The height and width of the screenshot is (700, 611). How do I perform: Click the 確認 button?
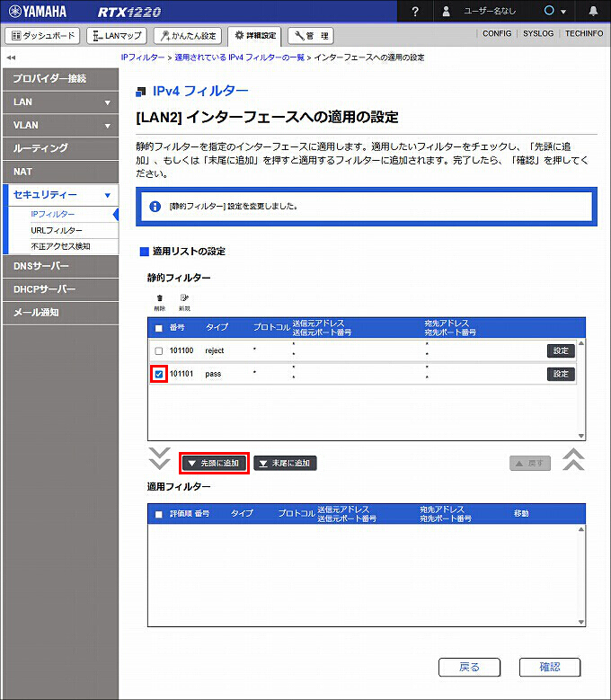pyautogui.click(x=550, y=668)
